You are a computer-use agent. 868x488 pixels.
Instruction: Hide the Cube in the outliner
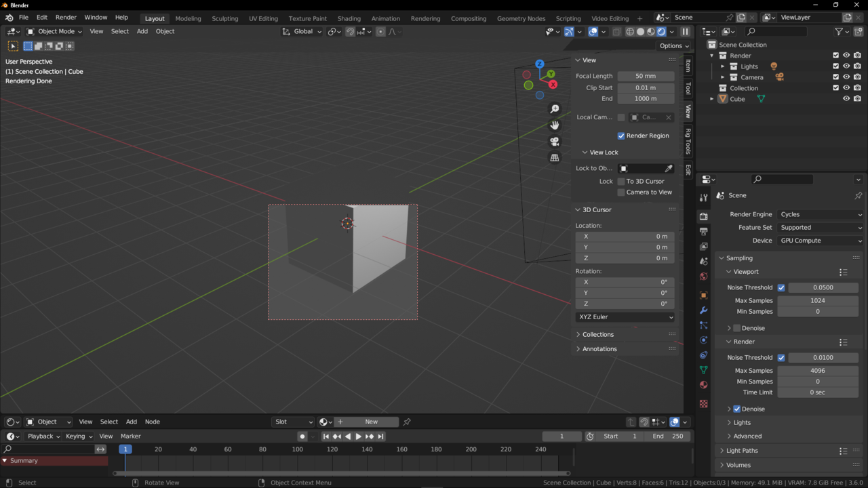[846, 99]
